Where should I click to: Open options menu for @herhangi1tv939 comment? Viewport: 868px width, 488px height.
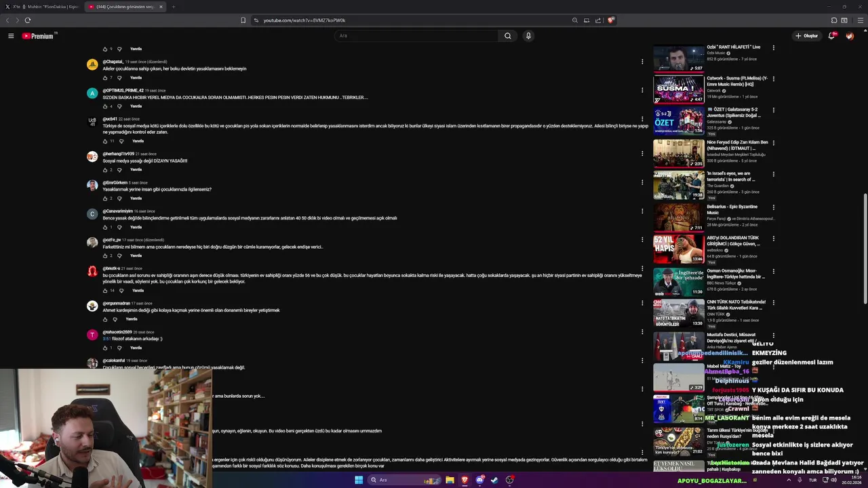point(642,154)
